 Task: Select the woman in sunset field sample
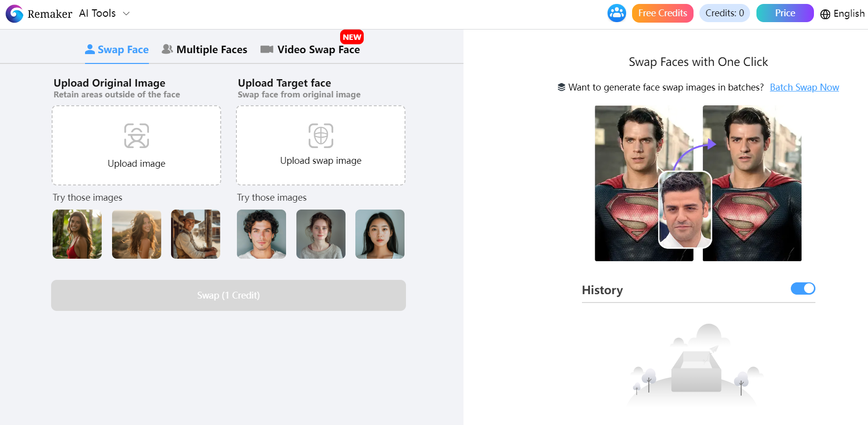tap(137, 234)
